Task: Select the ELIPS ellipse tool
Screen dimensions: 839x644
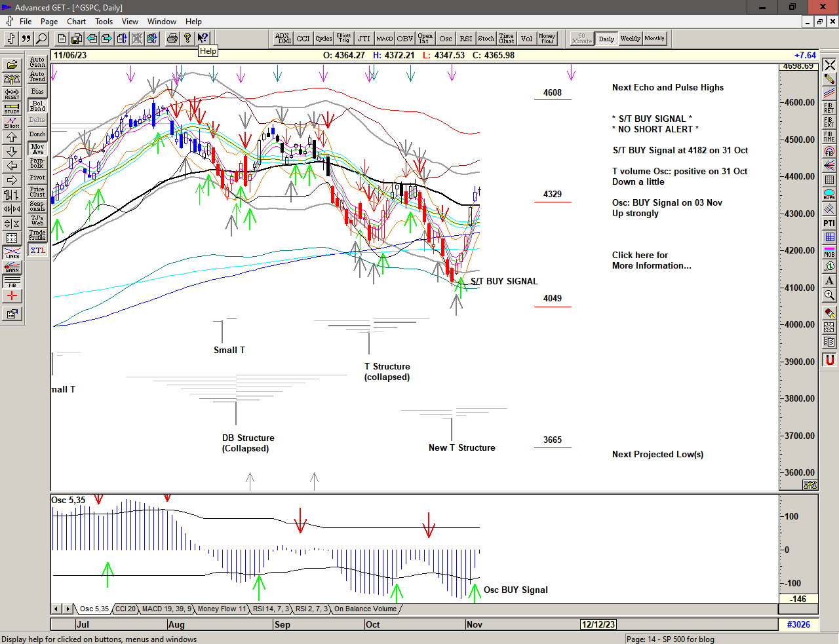Action: (x=829, y=195)
